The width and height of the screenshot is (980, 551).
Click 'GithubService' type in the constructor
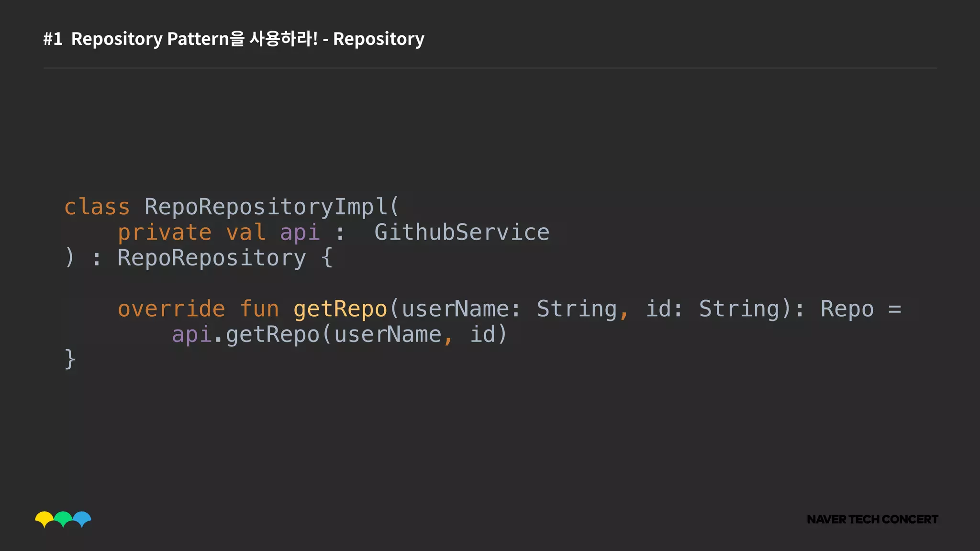[462, 232]
